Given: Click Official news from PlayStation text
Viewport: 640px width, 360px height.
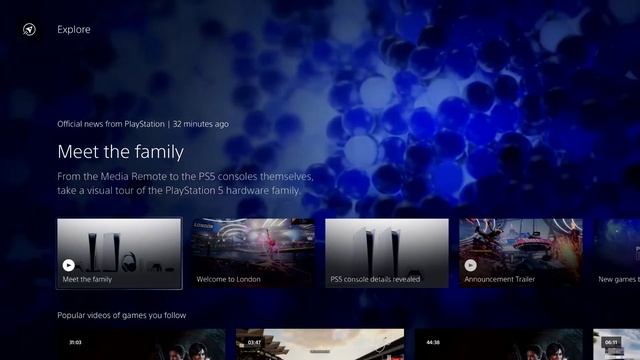Looking at the screenshot, I should 111,124.
